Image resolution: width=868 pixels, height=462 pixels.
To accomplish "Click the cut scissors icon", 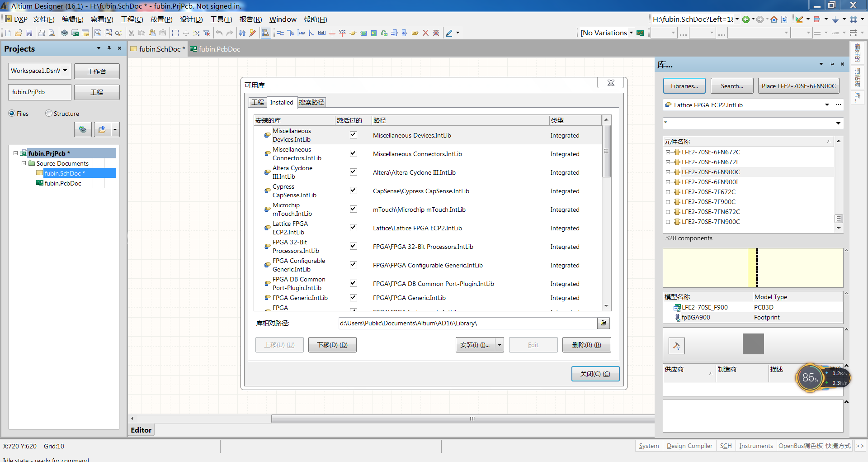I will click(131, 33).
